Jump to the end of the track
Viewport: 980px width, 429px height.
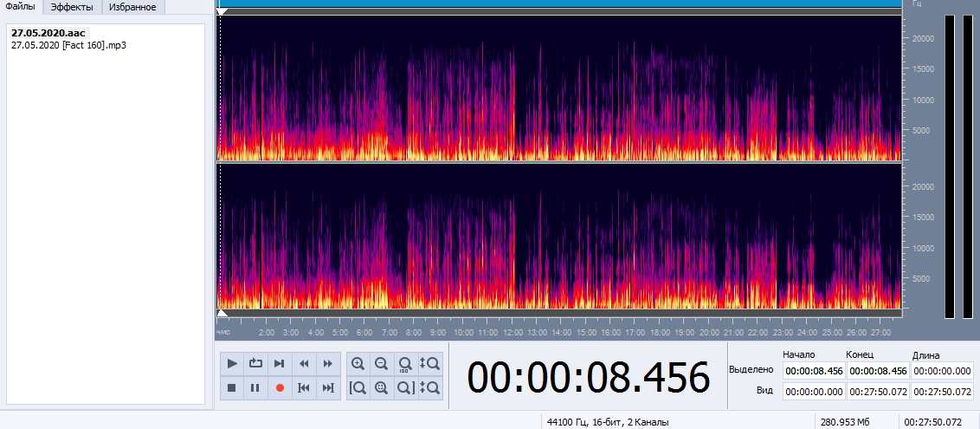(327, 387)
